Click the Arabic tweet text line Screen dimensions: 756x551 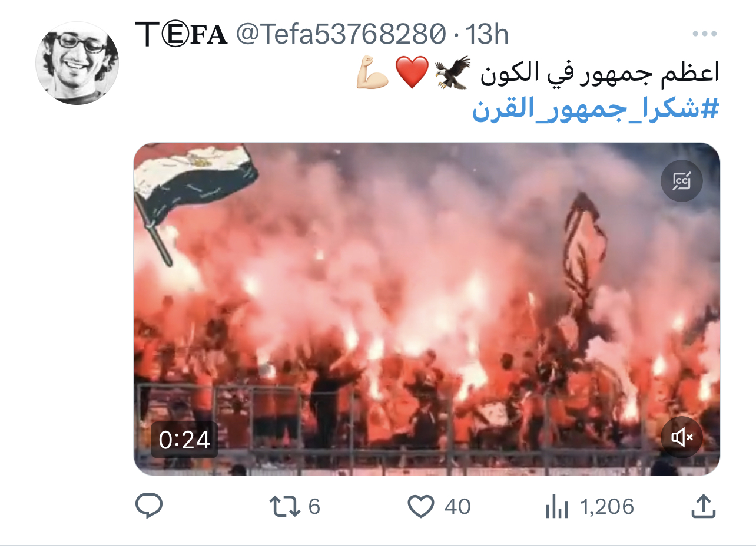click(600, 74)
